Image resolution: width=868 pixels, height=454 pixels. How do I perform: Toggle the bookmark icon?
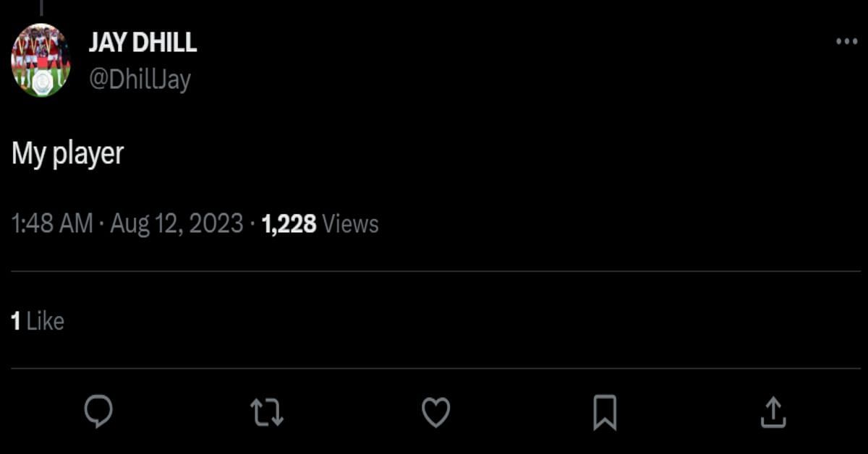pos(605,413)
